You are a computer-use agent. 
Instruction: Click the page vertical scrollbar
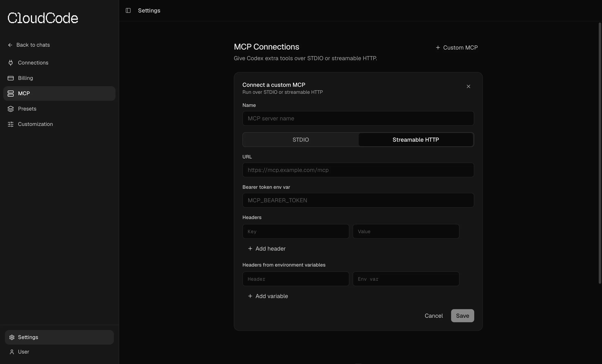[600, 153]
